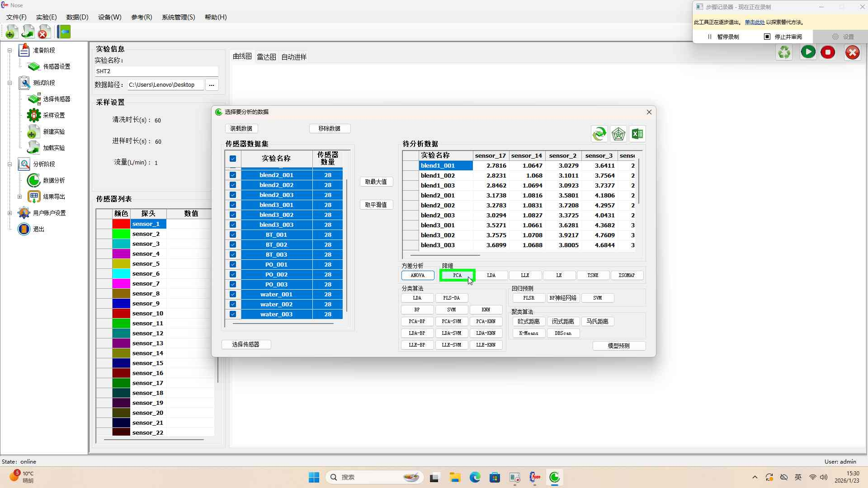Image resolution: width=868 pixels, height=488 pixels.
Task: Open 数据分析 in the sidebar tree
Action: (x=54, y=180)
